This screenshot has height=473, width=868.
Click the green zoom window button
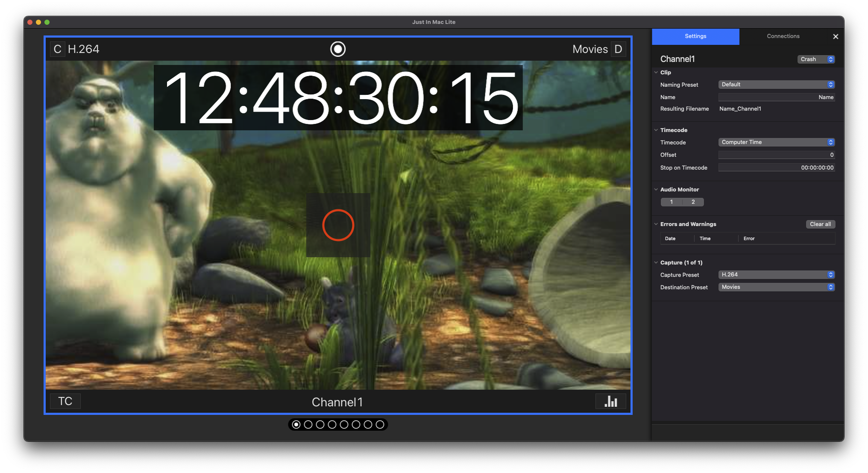click(47, 22)
